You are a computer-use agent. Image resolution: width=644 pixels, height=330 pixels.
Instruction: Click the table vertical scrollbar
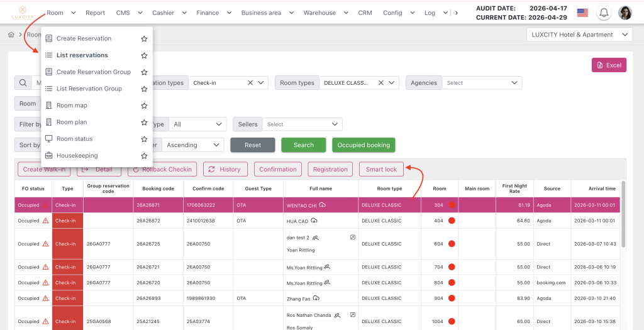click(x=623, y=214)
